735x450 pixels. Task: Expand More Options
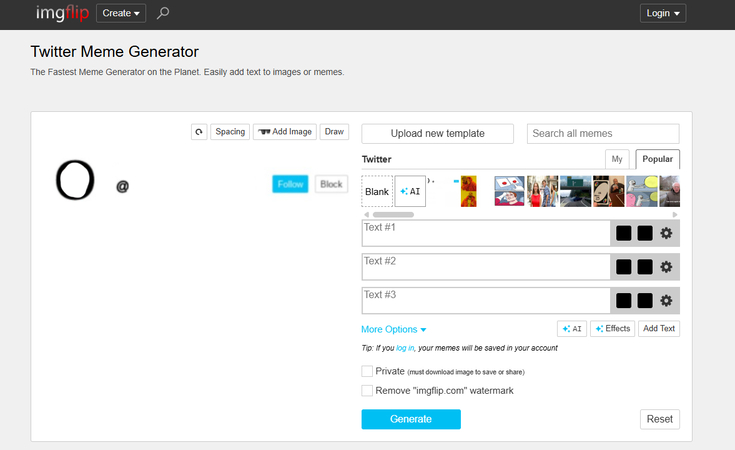pos(394,329)
